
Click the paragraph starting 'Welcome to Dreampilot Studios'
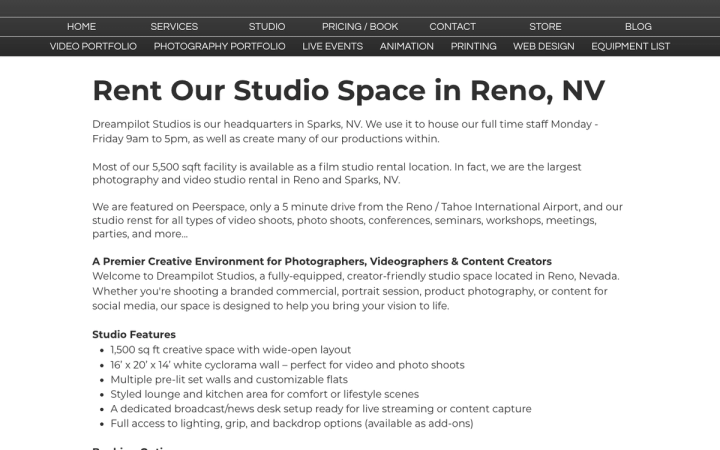pos(356,291)
